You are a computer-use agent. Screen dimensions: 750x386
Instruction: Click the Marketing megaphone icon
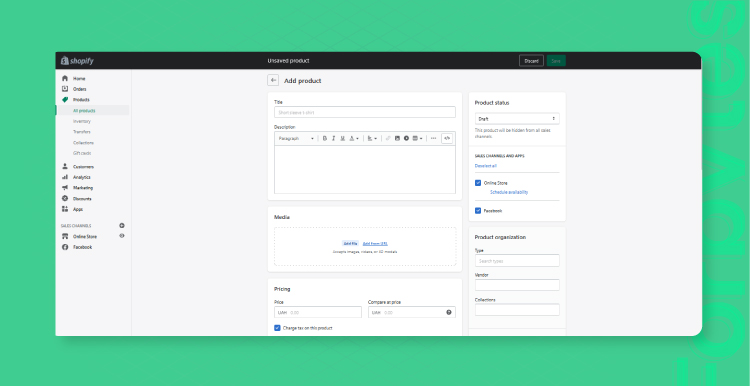(x=65, y=187)
